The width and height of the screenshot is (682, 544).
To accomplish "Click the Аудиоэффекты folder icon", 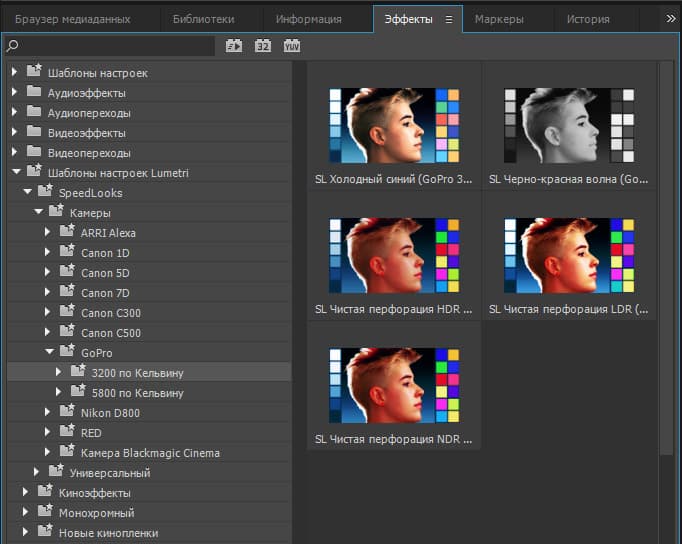I will coord(34,91).
